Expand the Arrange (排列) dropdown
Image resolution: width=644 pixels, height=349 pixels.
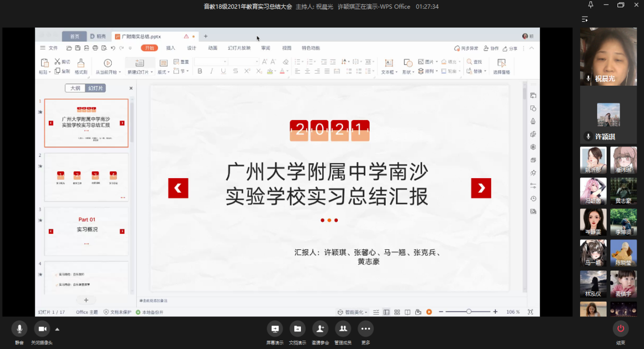pyautogui.click(x=437, y=71)
